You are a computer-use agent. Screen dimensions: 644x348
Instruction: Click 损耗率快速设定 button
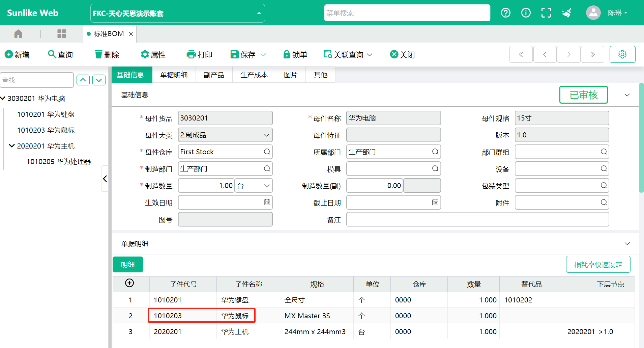point(598,265)
